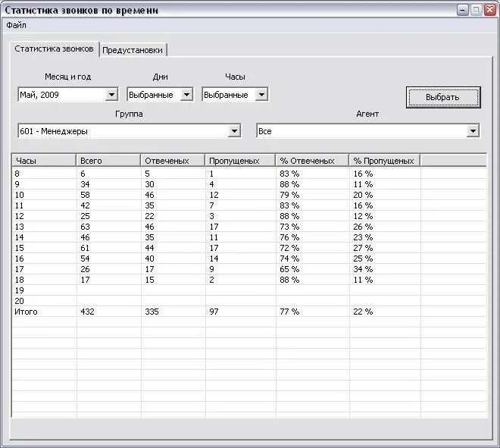Close the Статистика звонков по времени window
The height and width of the screenshot is (448, 500).
[x=490, y=10]
